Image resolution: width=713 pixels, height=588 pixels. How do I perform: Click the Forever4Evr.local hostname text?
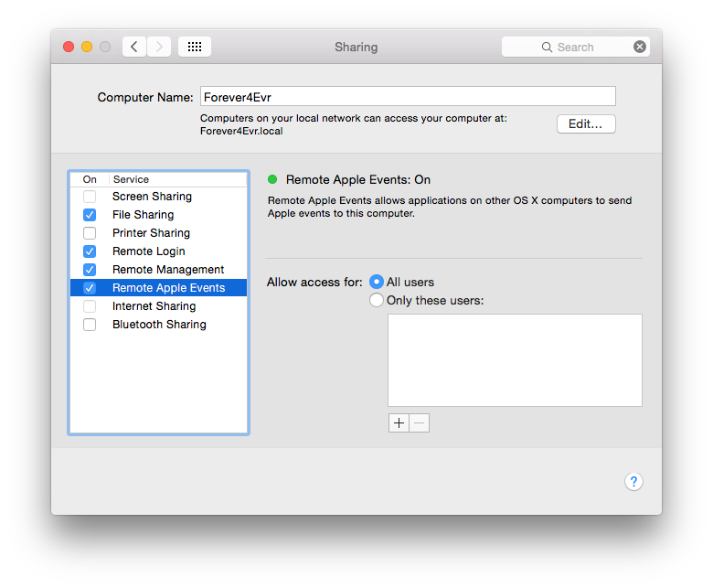click(x=241, y=131)
